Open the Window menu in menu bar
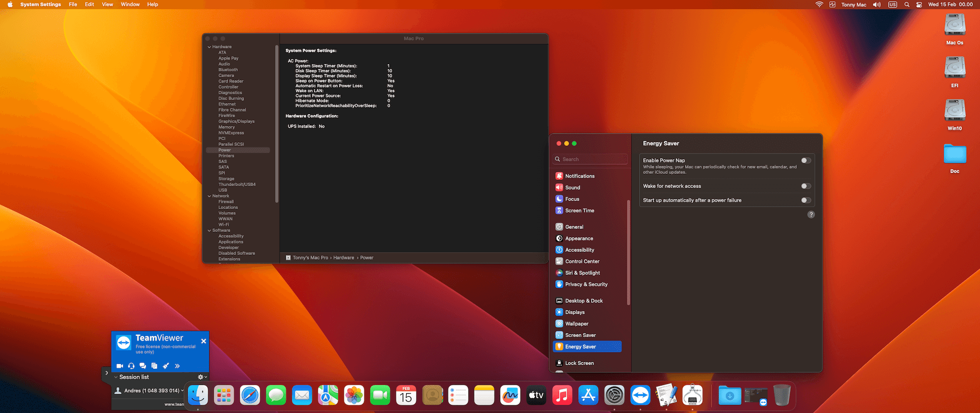This screenshot has width=980, height=413. 130,5
